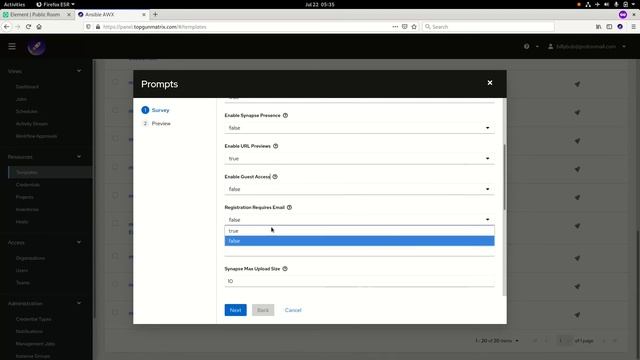This screenshot has width=640, height=360.
Task: Open Activities overview
Action: (x=14, y=4)
